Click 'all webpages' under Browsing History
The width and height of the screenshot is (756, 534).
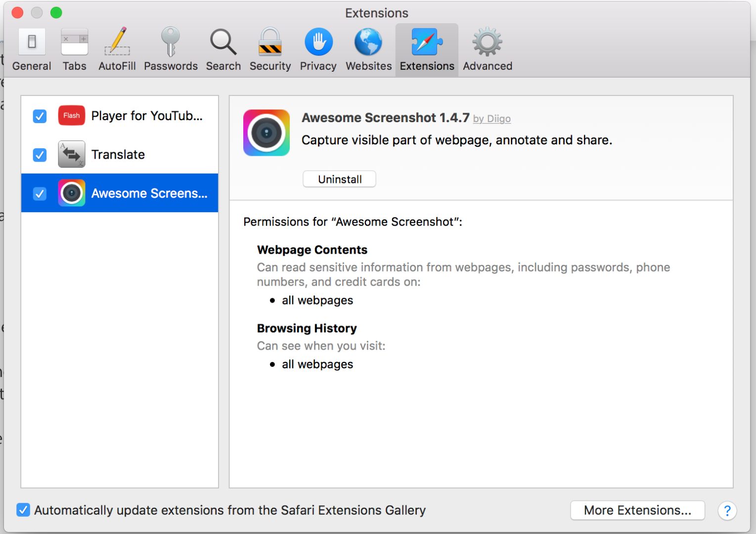pyautogui.click(x=317, y=364)
